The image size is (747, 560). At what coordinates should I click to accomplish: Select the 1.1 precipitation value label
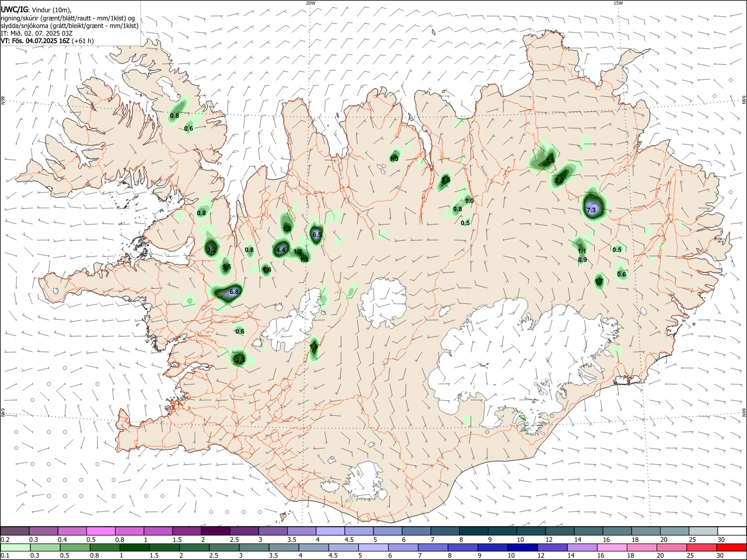pos(582,251)
